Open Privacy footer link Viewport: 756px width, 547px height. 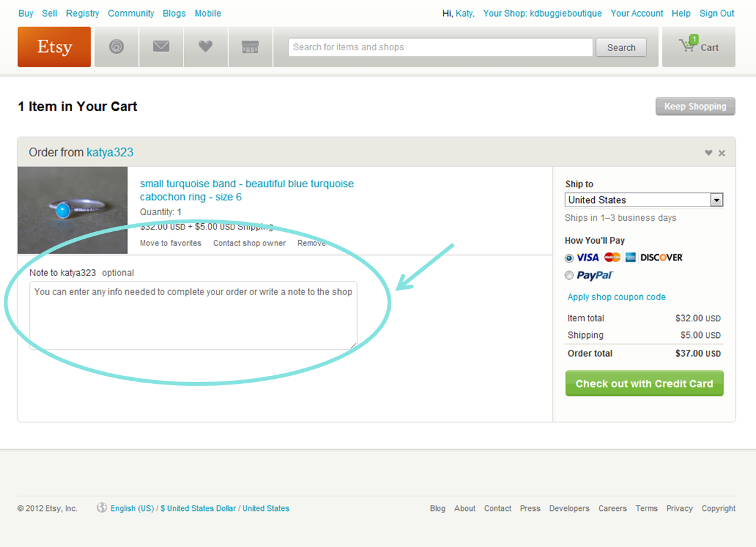point(680,509)
